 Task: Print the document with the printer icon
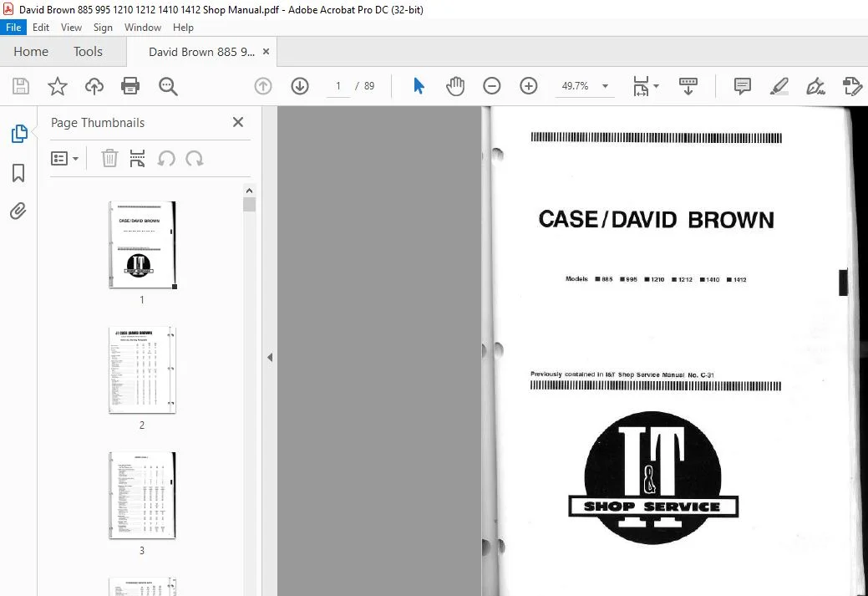(130, 86)
